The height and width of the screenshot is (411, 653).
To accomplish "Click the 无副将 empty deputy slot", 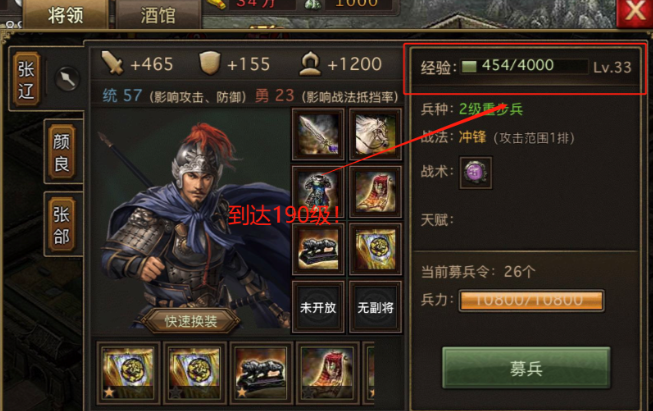I will coord(375,307).
